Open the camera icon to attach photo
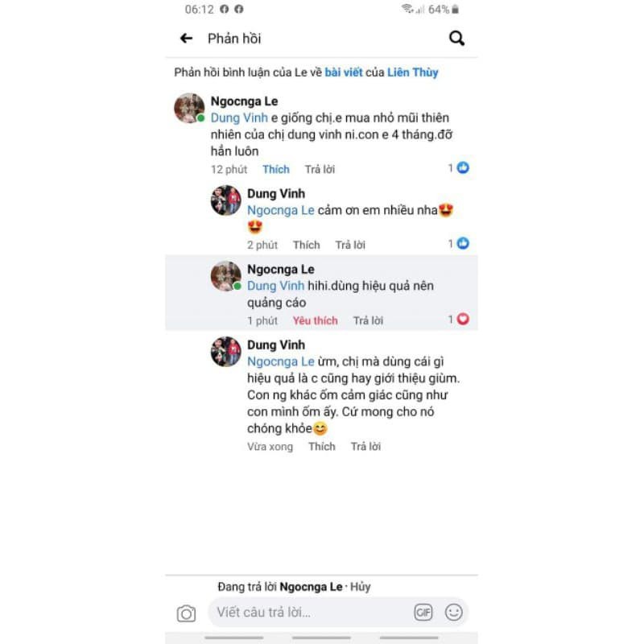Screen dimensions: 644x644 click(186, 613)
